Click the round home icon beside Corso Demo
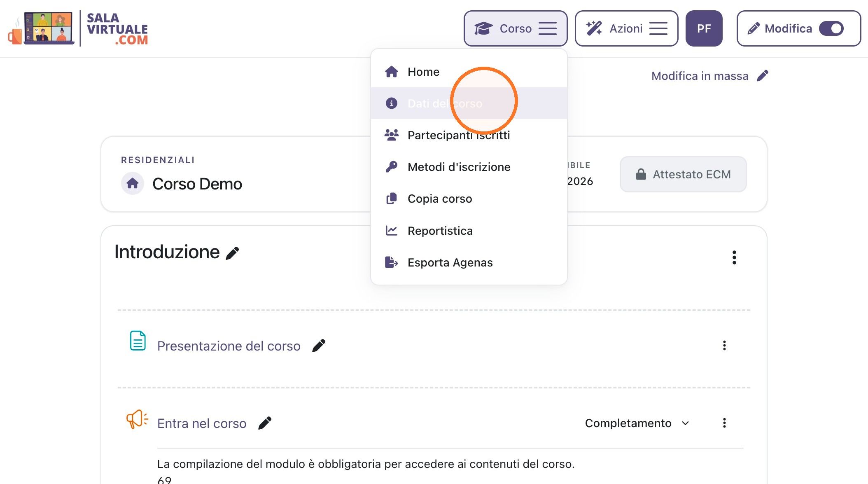The height and width of the screenshot is (484, 868). coord(133,183)
